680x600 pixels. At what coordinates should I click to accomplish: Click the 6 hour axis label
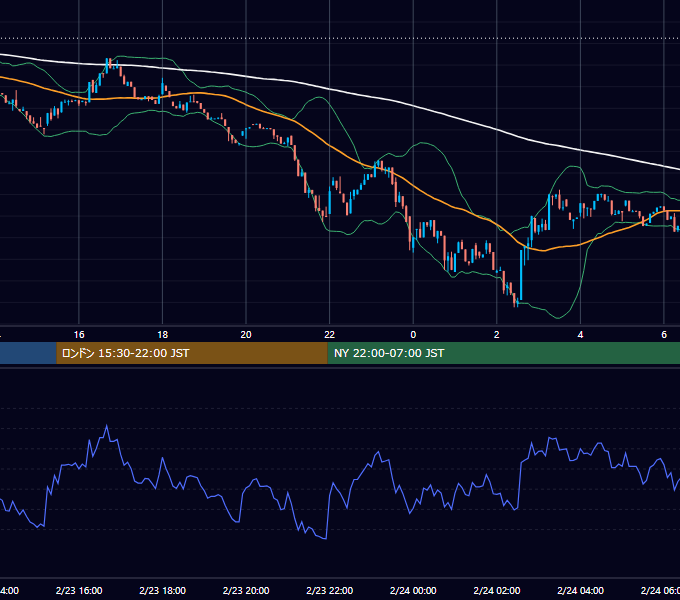coord(664,335)
